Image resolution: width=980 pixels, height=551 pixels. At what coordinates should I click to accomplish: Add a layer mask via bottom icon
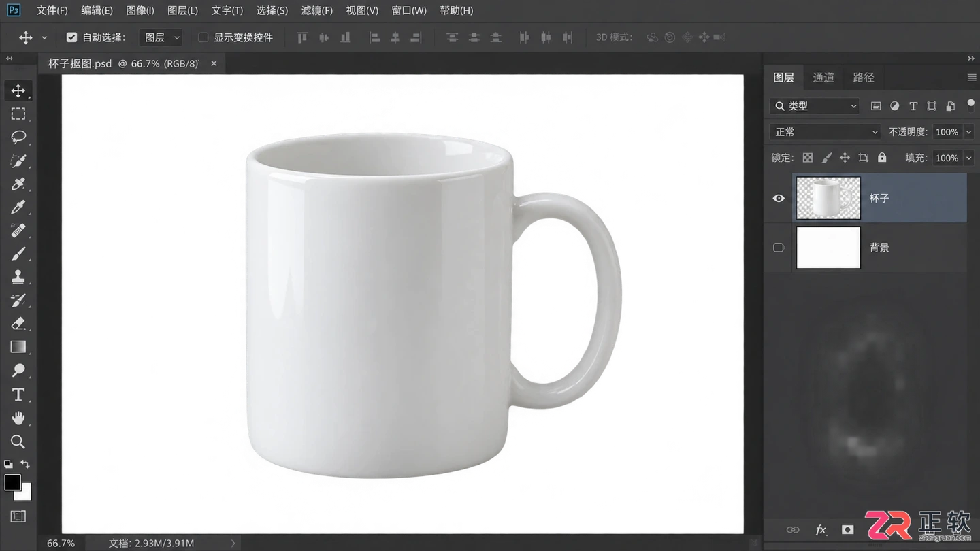coord(847,529)
